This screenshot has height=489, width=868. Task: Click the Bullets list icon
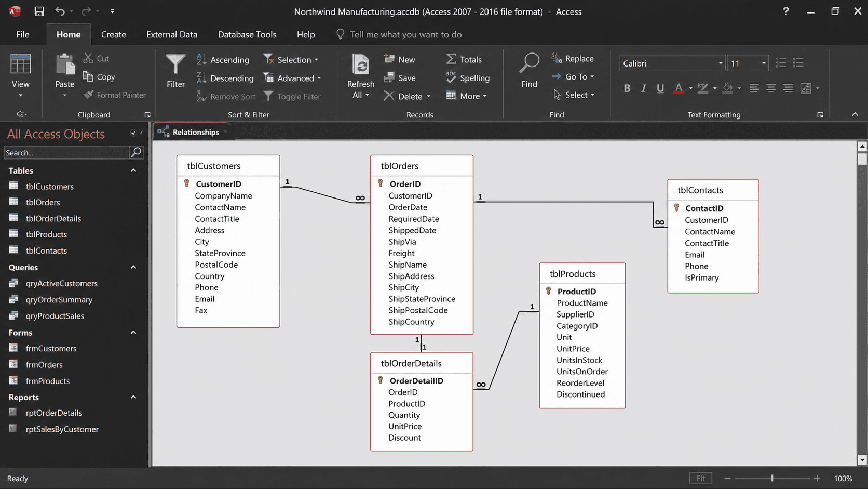(781, 63)
